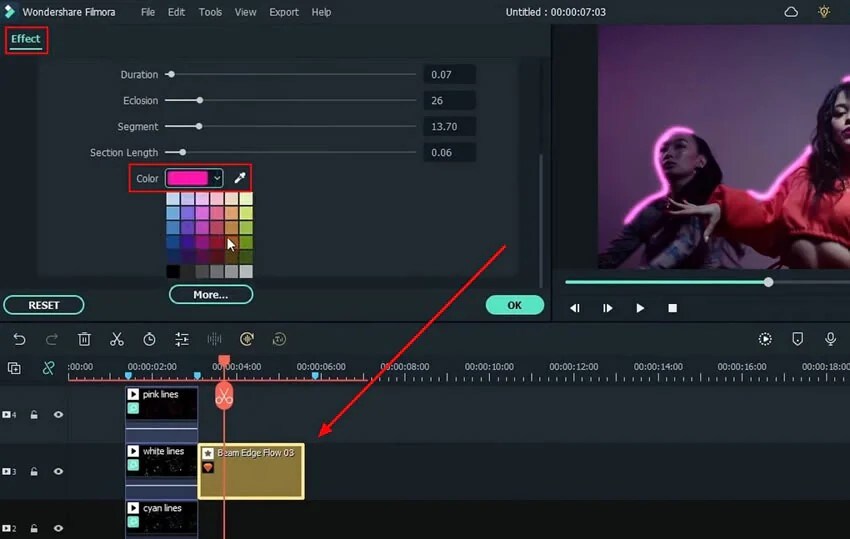Click the Duration slider handle
This screenshot has height=539, width=850.
click(171, 74)
